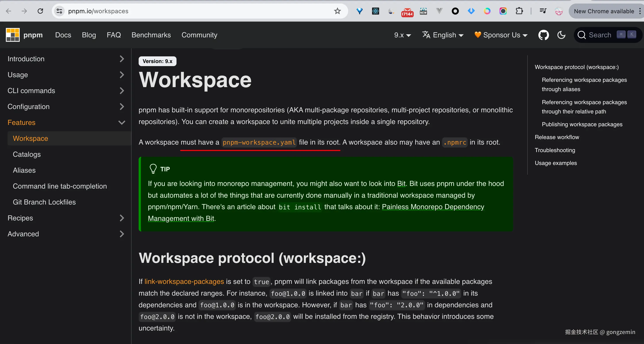Open the 9.x version dropdown

point(402,35)
